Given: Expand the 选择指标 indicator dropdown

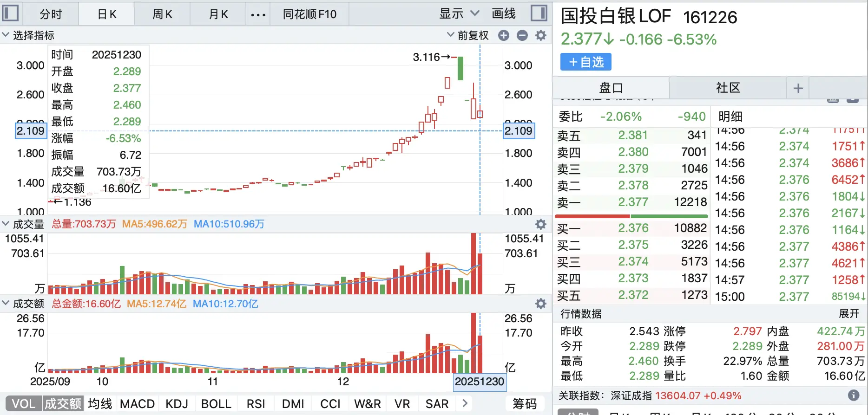Looking at the screenshot, I should tap(28, 35).
